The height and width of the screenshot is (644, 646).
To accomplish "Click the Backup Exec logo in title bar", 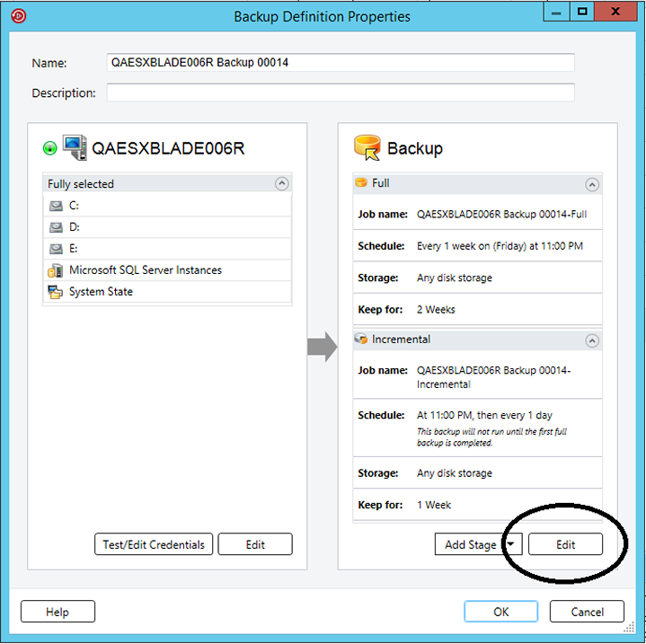I will tap(19, 16).
